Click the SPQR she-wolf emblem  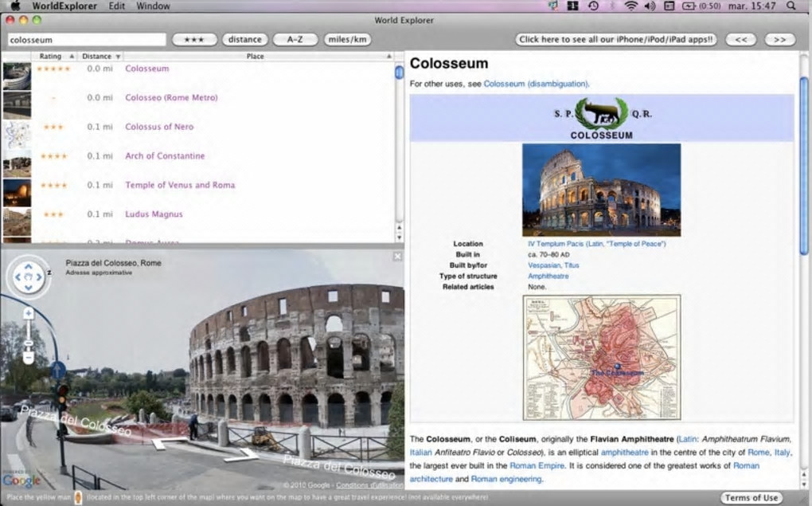pyautogui.click(x=601, y=113)
